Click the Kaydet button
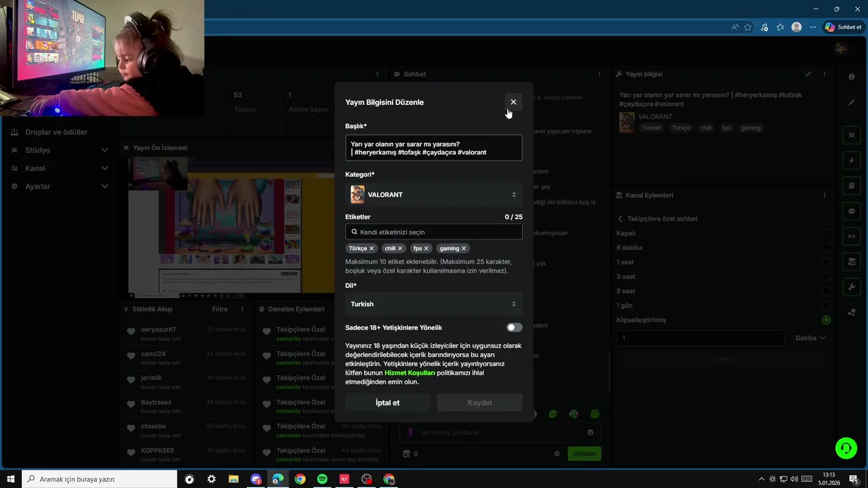Viewport: 868px width, 488px height. click(x=479, y=403)
